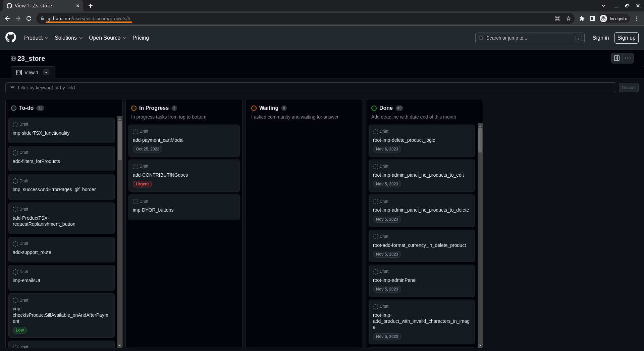
Task: Click the Waiting orange status circle
Action: tap(254, 108)
